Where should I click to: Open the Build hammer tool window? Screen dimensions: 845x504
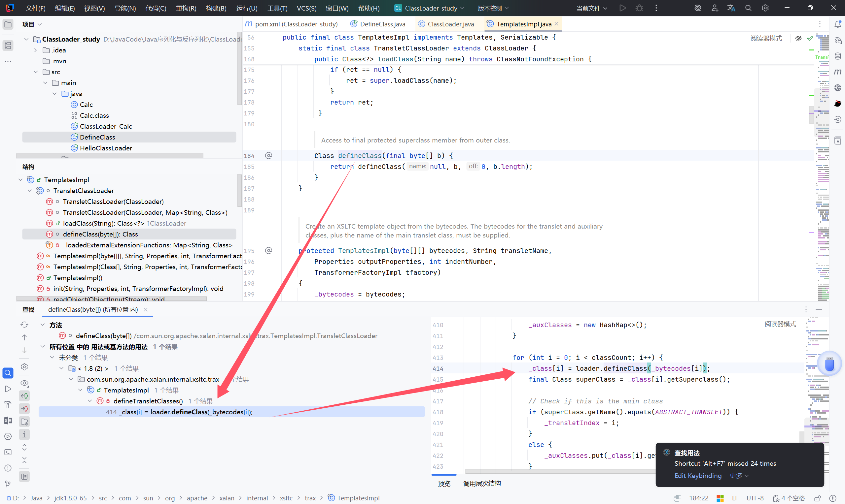click(8, 404)
